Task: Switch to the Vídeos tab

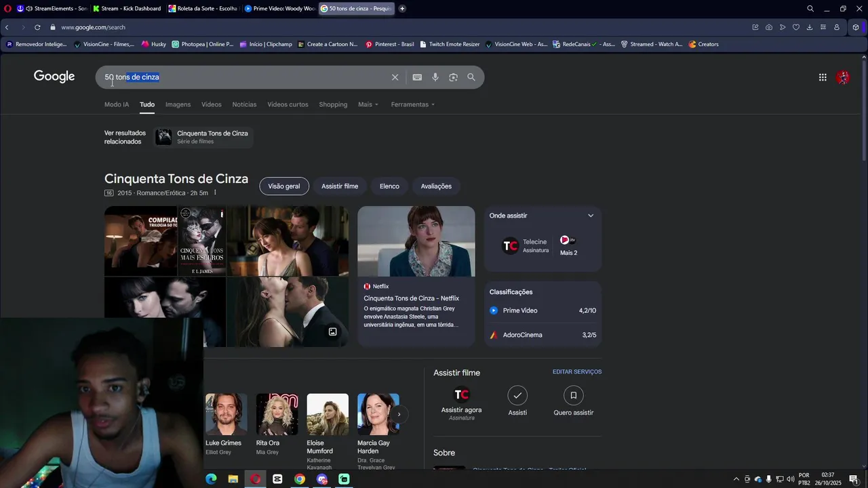Action: tap(211, 104)
